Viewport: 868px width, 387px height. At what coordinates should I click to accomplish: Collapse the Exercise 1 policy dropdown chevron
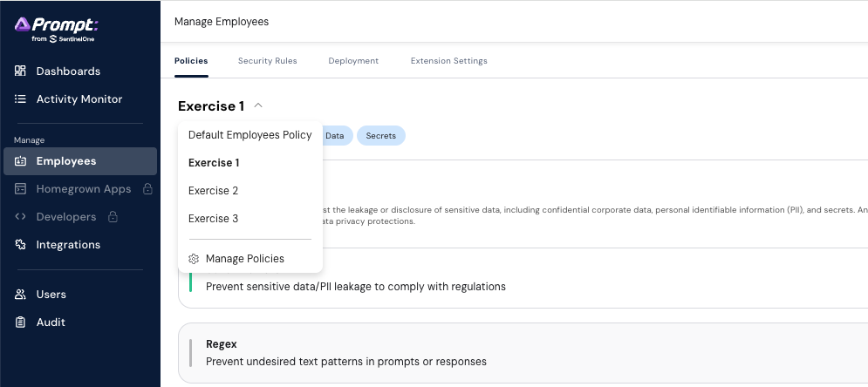click(258, 105)
